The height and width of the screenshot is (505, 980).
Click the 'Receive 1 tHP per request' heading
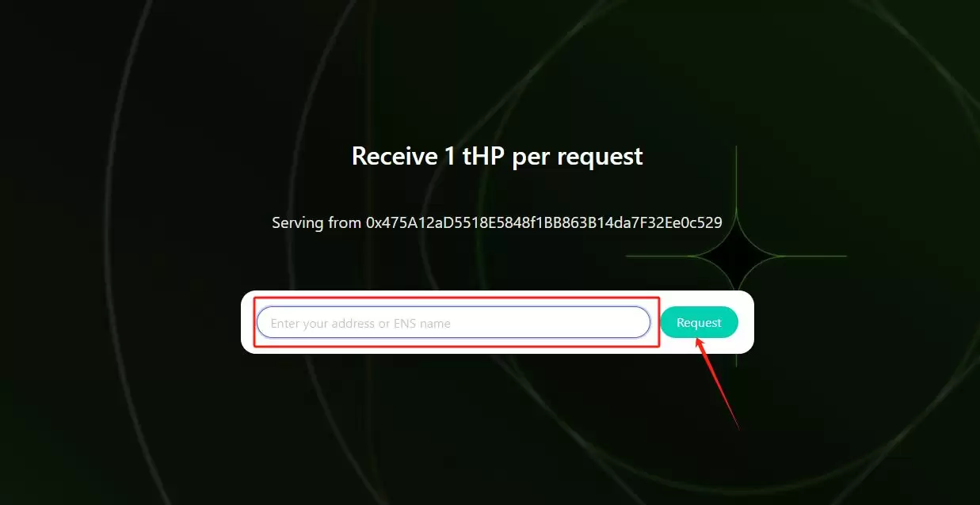[497, 156]
